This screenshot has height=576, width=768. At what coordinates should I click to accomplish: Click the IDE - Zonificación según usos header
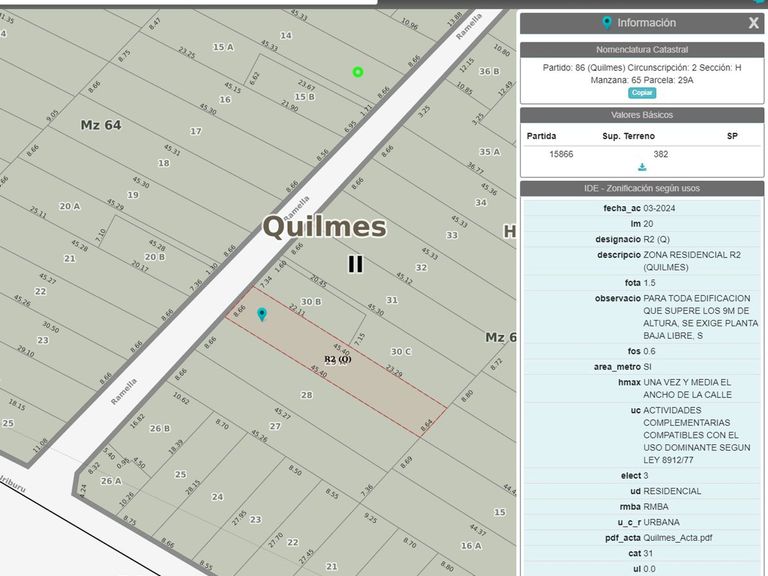[642, 189]
